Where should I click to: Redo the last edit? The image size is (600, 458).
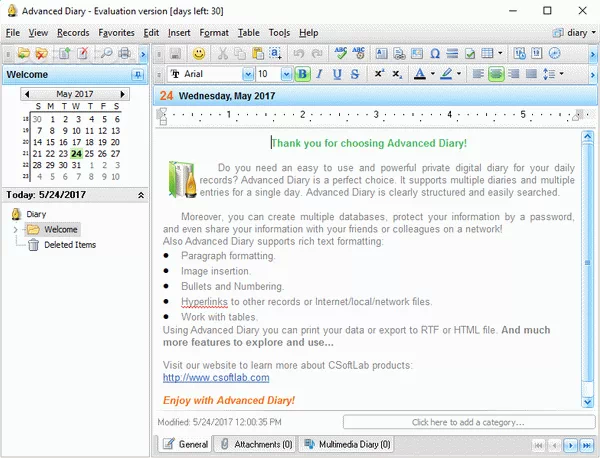[317, 54]
